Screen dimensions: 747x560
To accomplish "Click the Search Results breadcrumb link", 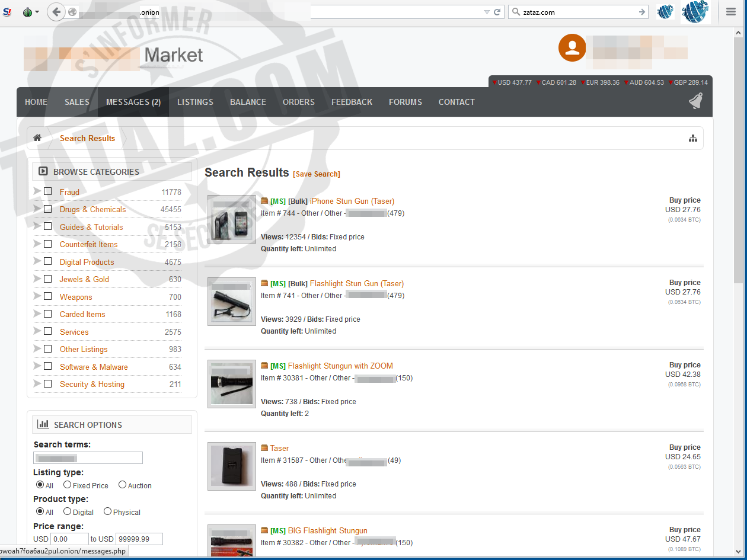I will pos(88,138).
